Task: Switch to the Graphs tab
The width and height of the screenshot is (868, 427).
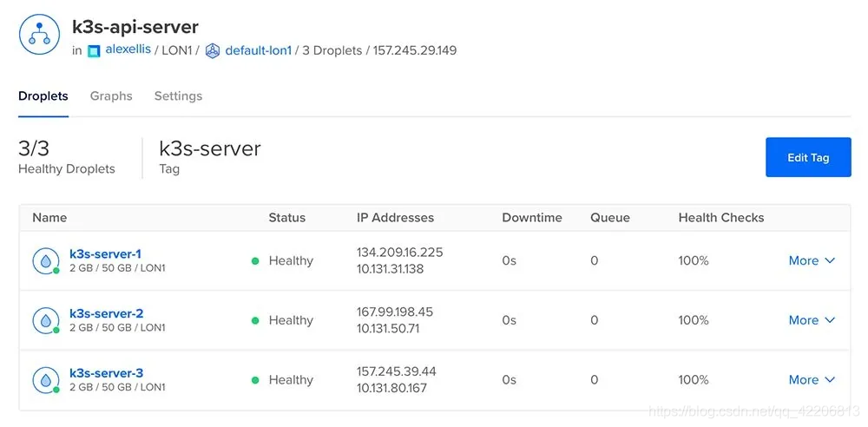Action: click(111, 95)
